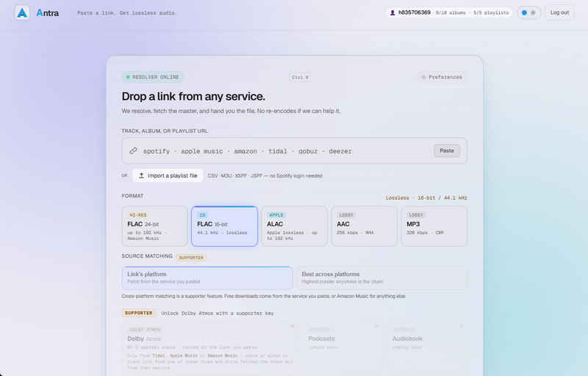Select the MP3 320 kbps format
The width and height of the screenshot is (588, 376).
[434, 226]
